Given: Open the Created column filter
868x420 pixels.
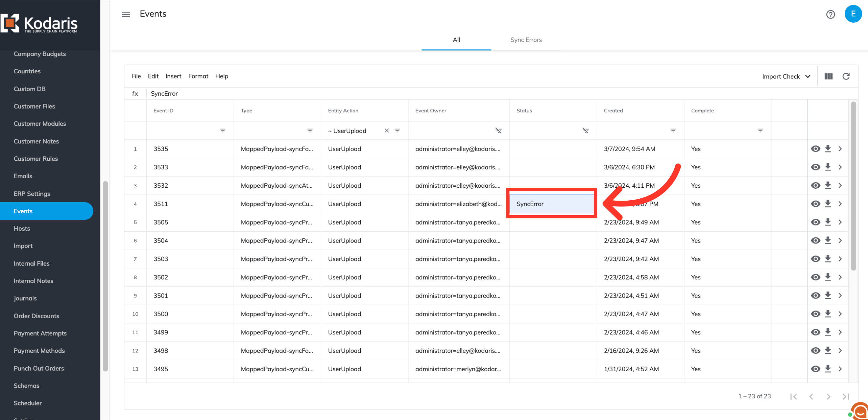Looking at the screenshot, I should point(673,131).
